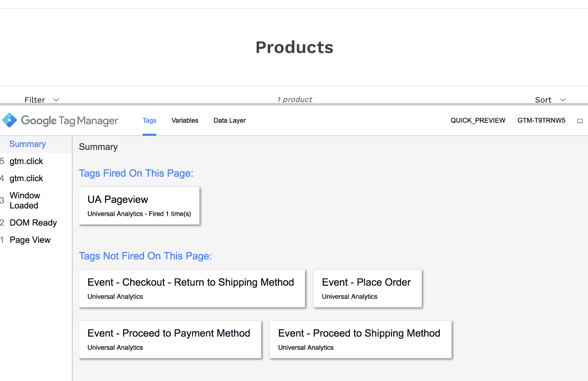Select Summary in the event list
The width and height of the screenshot is (588, 381).
(x=28, y=144)
